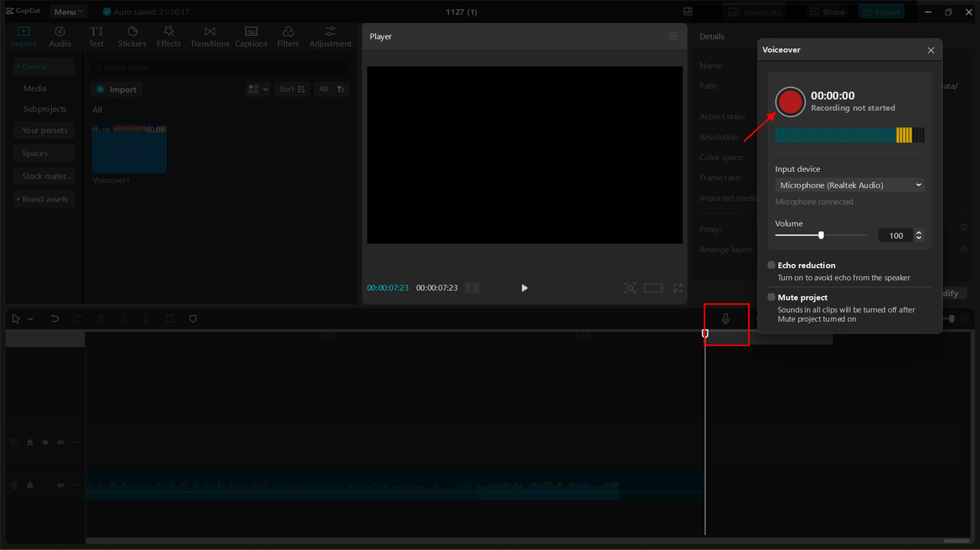Click the Export button
Image resolution: width=980 pixels, height=550 pixels.
[880, 11]
